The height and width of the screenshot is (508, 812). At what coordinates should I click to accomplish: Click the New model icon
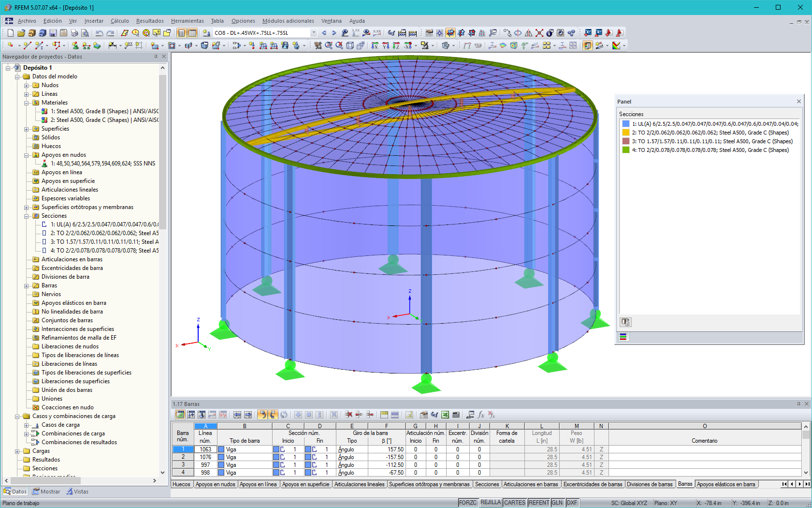pyautogui.click(x=10, y=33)
